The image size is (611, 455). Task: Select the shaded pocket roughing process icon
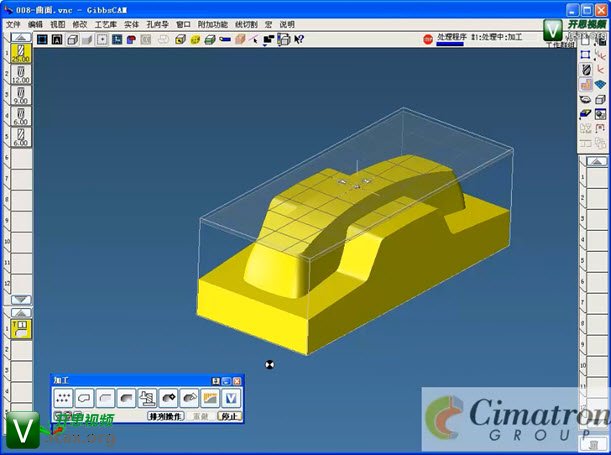coord(126,398)
